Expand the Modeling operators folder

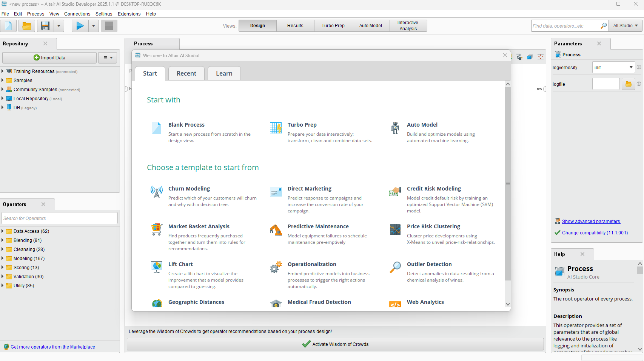tap(2, 258)
